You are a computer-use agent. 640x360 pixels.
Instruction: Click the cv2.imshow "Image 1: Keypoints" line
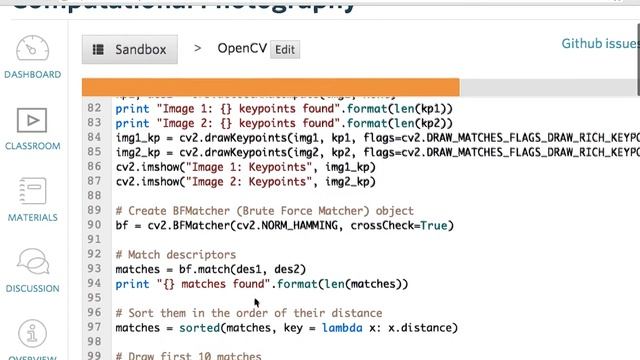246,167
